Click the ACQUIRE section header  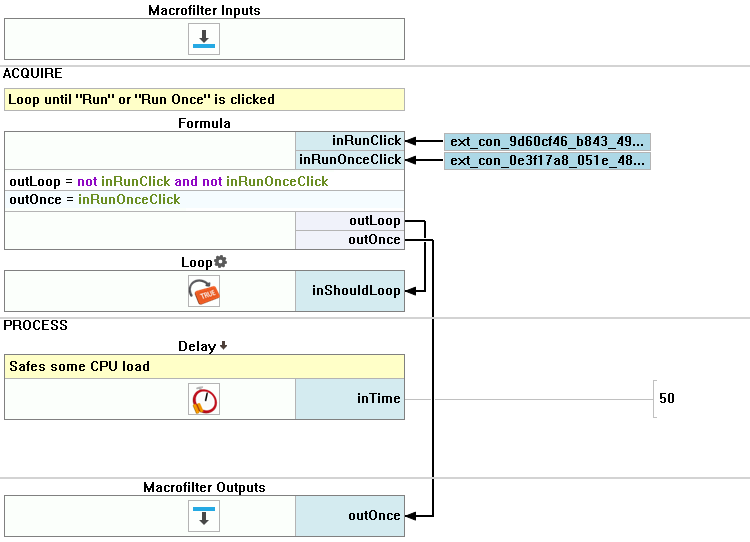(x=33, y=74)
